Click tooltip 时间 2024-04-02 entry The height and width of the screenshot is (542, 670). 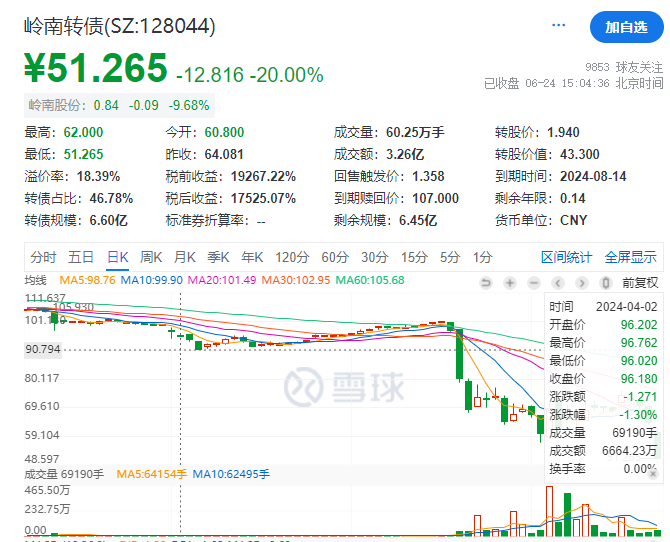pos(603,306)
